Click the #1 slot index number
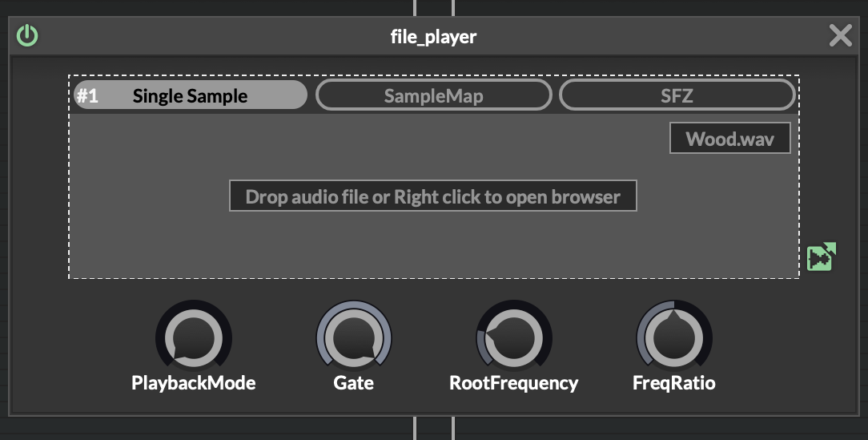This screenshot has height=440, width=868. [x=87, y=96]
